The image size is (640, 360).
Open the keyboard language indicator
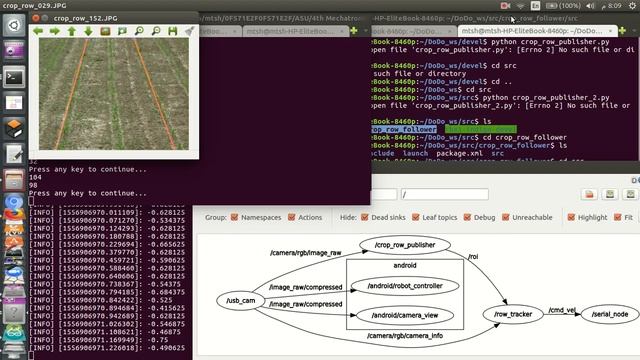[535, 6]
